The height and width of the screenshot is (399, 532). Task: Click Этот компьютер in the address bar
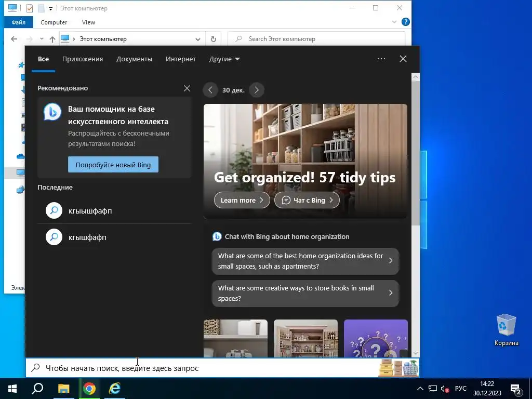click(103, 39)
